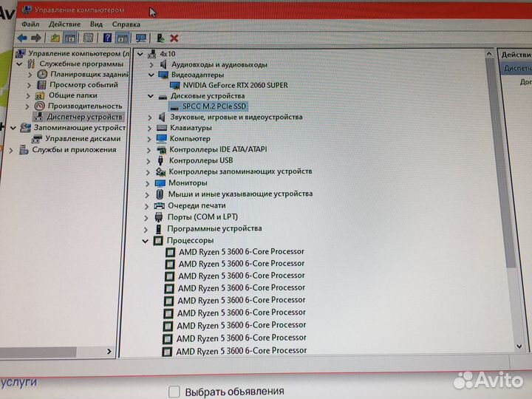Click the Службы и приложения icon

pyautogui.click(x=24, y=149)
